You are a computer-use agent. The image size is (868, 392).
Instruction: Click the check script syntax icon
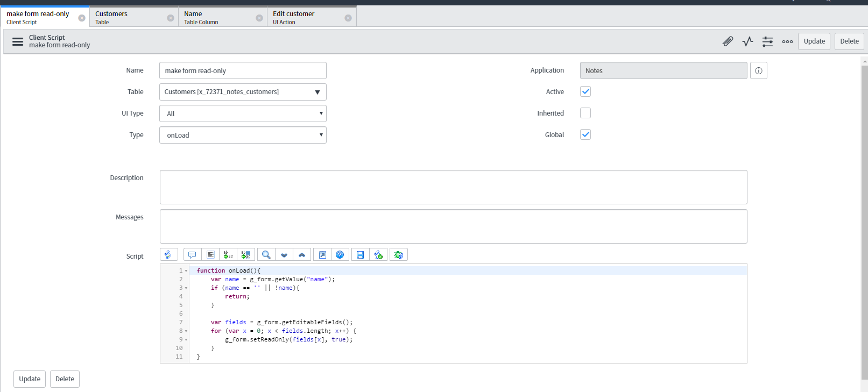[378, 255]
